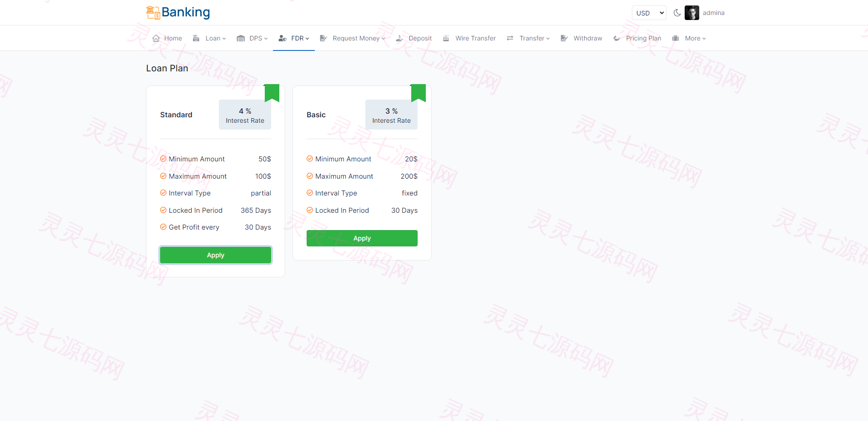Click Standard Interval Type check icon

pos(163,193)
